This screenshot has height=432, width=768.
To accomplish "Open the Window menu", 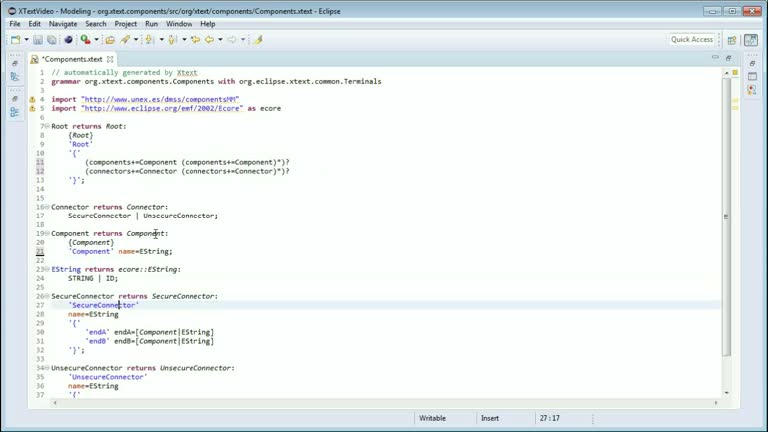I will click(x=179, y=24).
